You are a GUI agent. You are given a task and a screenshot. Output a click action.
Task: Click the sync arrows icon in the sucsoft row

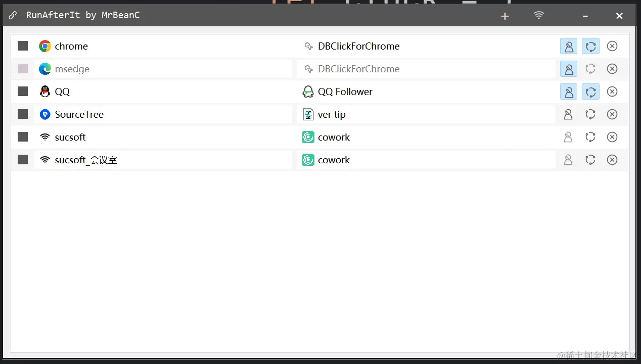[x=590, y=137]
